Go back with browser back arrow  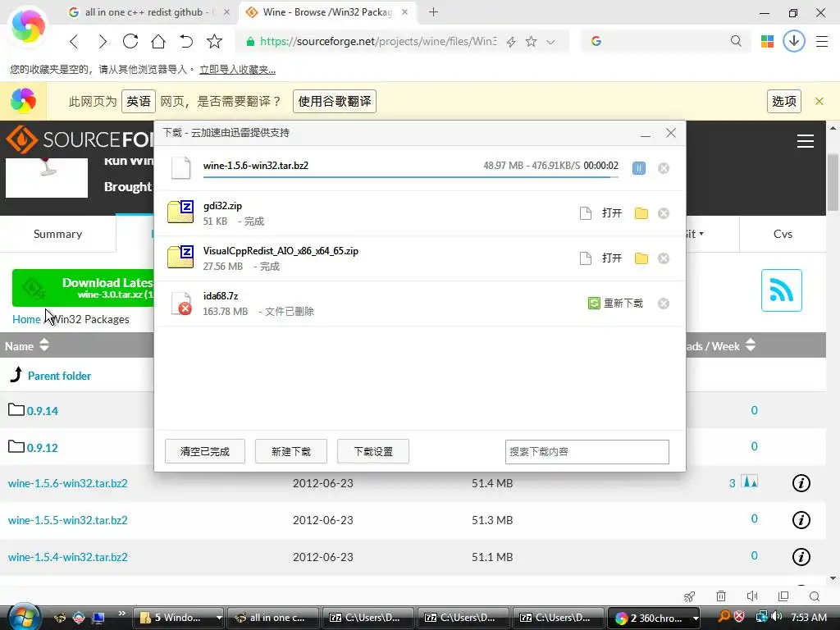click(x=74, y=41)
